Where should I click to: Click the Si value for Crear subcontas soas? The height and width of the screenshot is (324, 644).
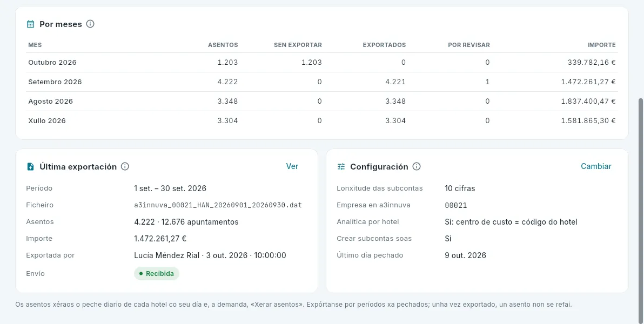click(448, 239)
